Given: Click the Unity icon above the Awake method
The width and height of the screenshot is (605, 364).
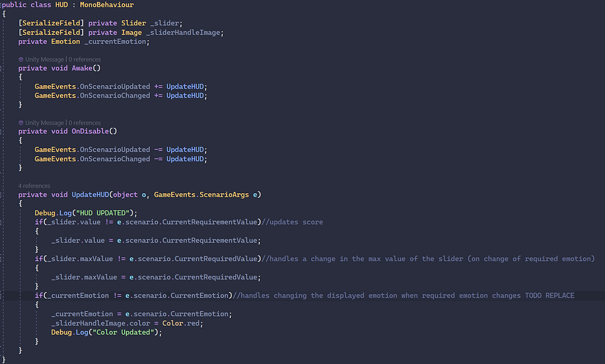Looking at the screenshot, I should (x=21, y=59).
